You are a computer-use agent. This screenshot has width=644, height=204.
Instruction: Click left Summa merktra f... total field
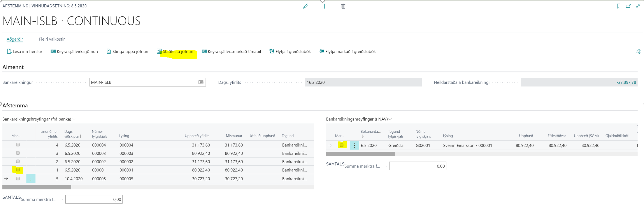pyautogui.click(x=94, y=199)
